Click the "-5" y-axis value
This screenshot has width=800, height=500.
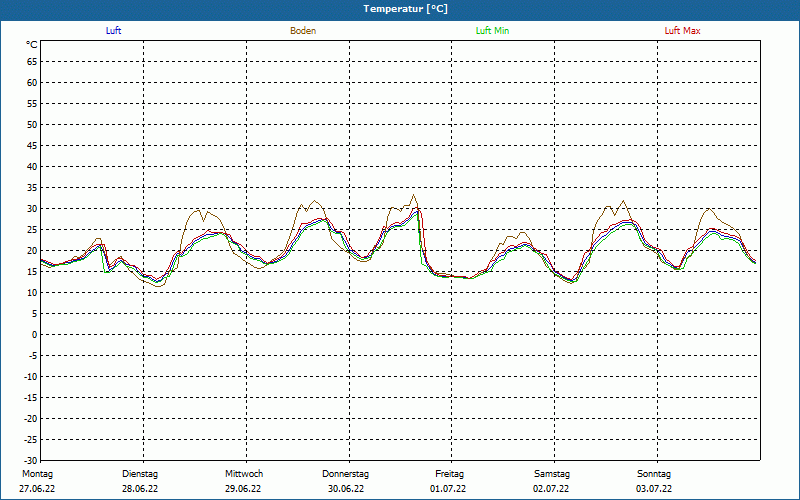pyautogui.click(x=33, y=356)
